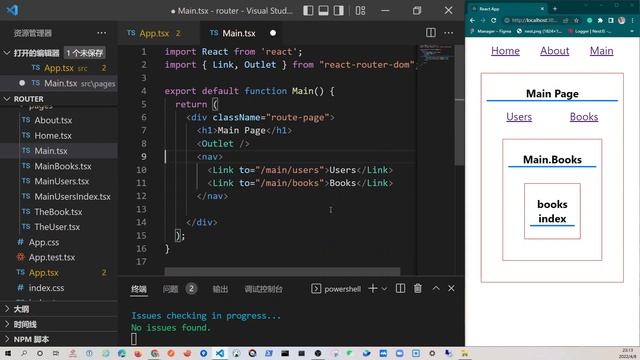
Task: Open TheBook.tsx in the file tree
Action: [58, 212]
